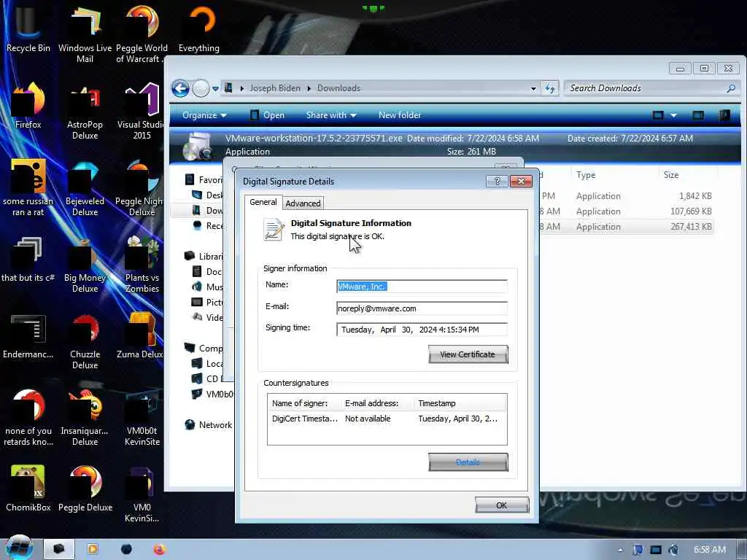Launch AstroPop Deluxe shortcut
The height and width of the screenshot is (560, 747).
[85, 111]
